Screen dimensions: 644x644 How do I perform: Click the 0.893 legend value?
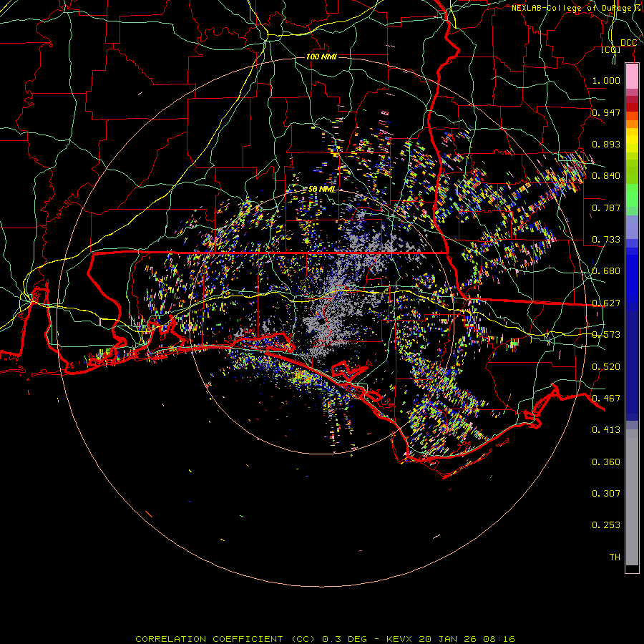606,144
